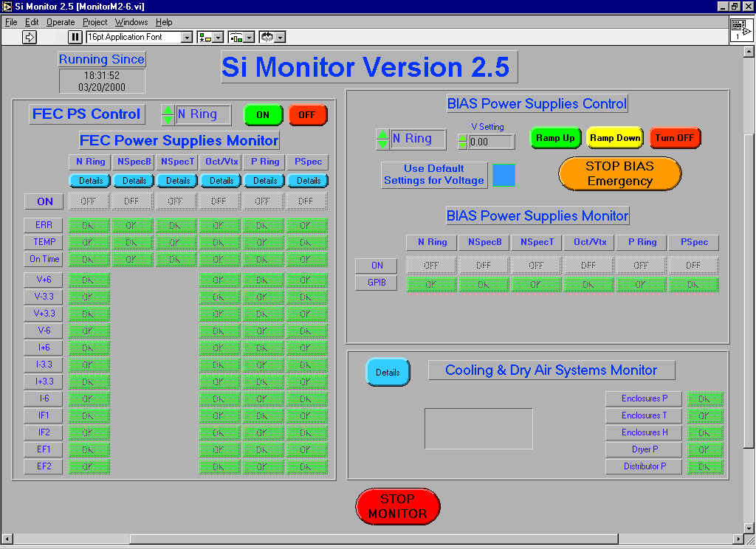Click the VI connector icon at top right
Image resolution: width=756 pixels, height=549 pixels.
coord(741,30)
